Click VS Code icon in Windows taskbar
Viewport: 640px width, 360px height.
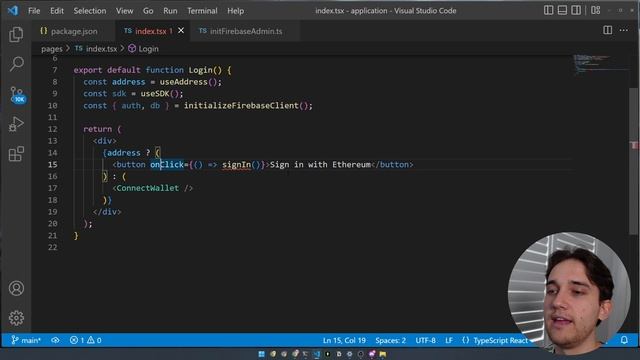click(317, 354)
